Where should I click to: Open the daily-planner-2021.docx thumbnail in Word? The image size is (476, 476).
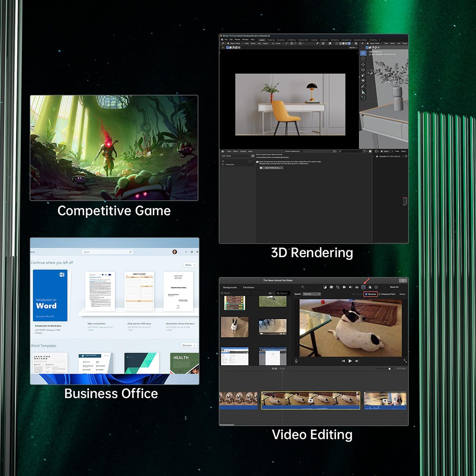[x=139, y=291]
